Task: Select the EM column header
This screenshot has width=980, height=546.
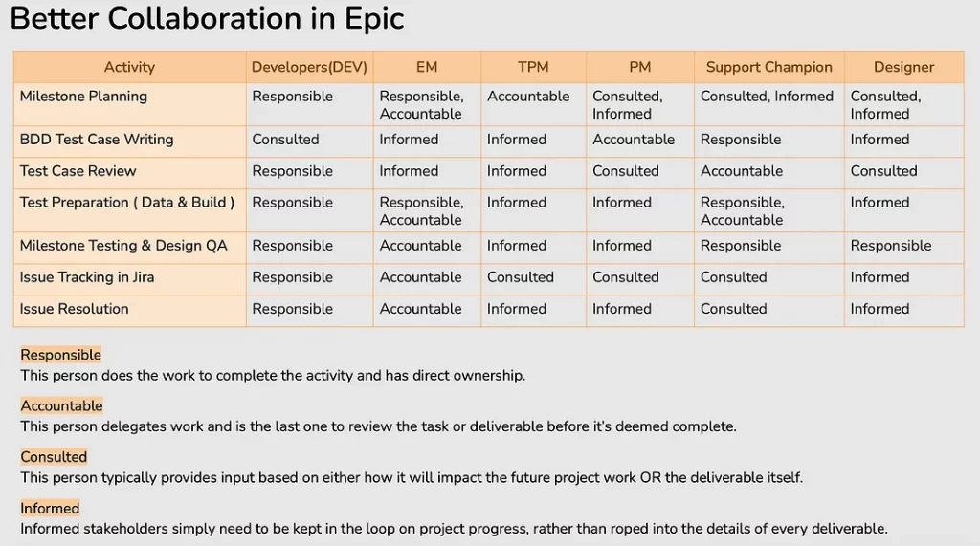Action: (427, 67)
